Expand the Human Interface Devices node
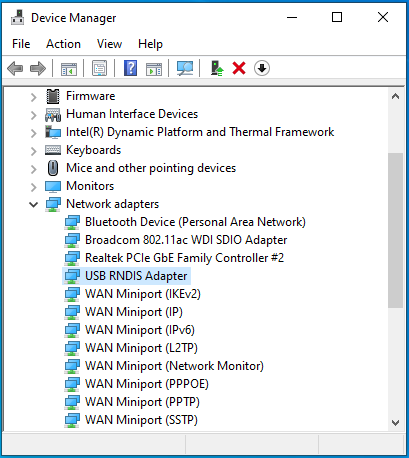409x458 pixels. click(33, 115)
